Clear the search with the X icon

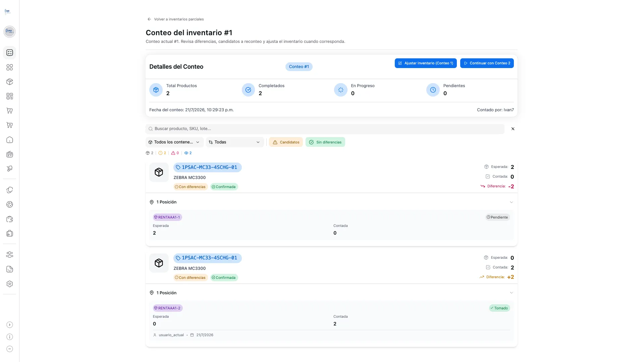coord(513,129)
